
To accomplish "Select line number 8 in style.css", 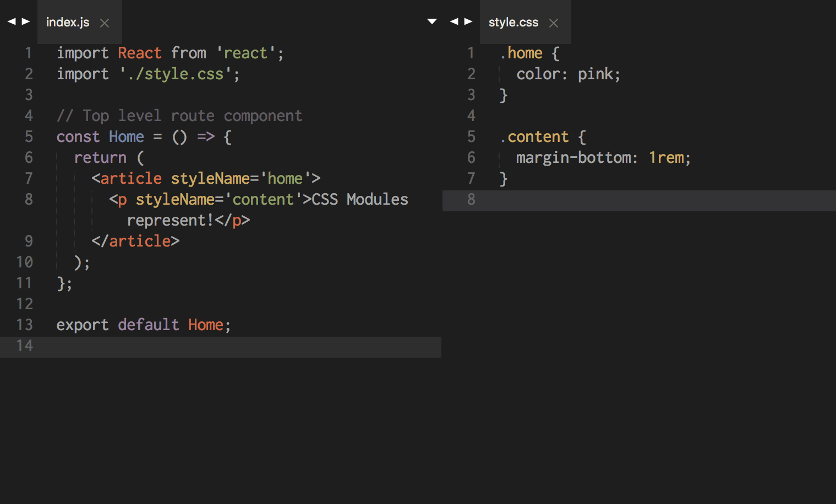I will (x=471, y=200).
